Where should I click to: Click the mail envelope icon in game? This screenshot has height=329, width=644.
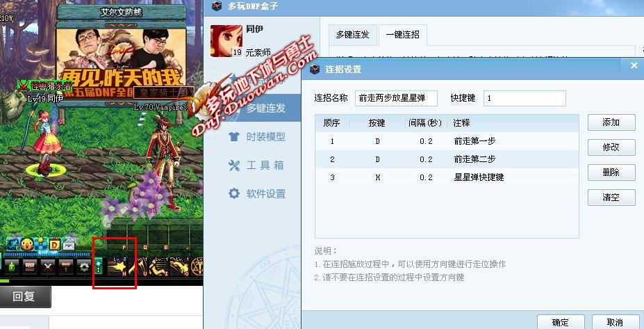click(x=69, y=245)
